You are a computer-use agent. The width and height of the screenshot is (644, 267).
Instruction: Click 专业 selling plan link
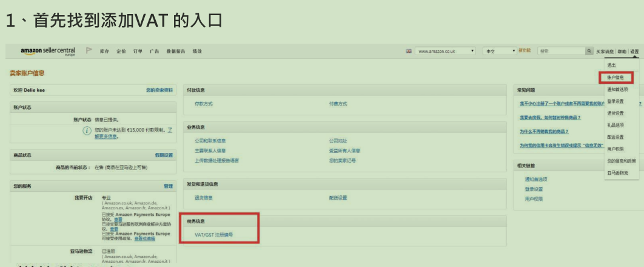(x=106, y=198)
